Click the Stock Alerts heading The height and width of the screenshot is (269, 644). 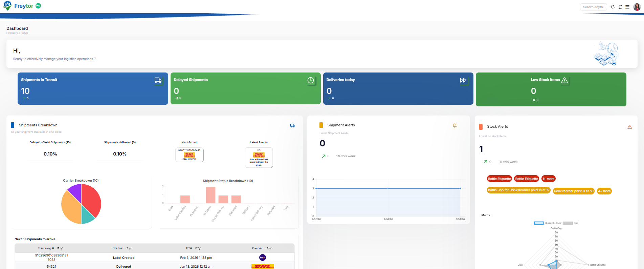(x=497, y=126)
